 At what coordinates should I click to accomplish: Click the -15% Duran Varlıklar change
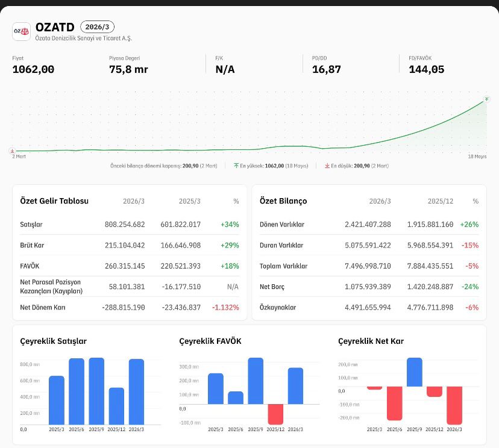(x=470, y=246)
